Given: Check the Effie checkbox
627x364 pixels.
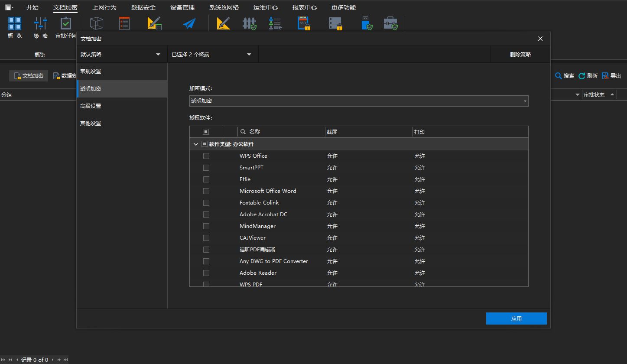Looking at the screenshot, I should tap(206, 179).
